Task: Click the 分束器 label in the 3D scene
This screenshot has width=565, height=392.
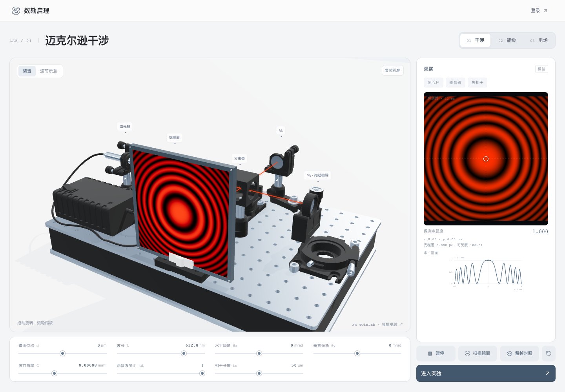Action: [x=239, y=158]
